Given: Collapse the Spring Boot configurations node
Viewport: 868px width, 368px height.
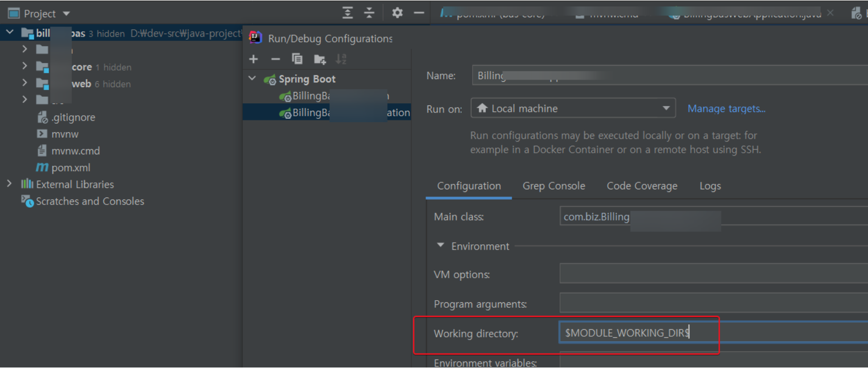Looking at the screenshot, I should point(252,79).
